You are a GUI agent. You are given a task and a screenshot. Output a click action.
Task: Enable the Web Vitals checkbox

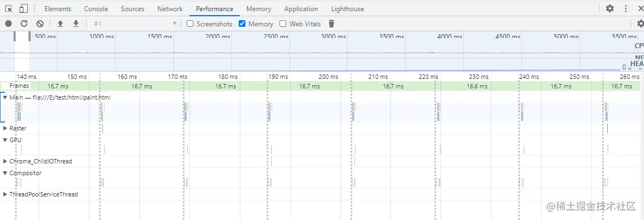[x=283, y=24]
